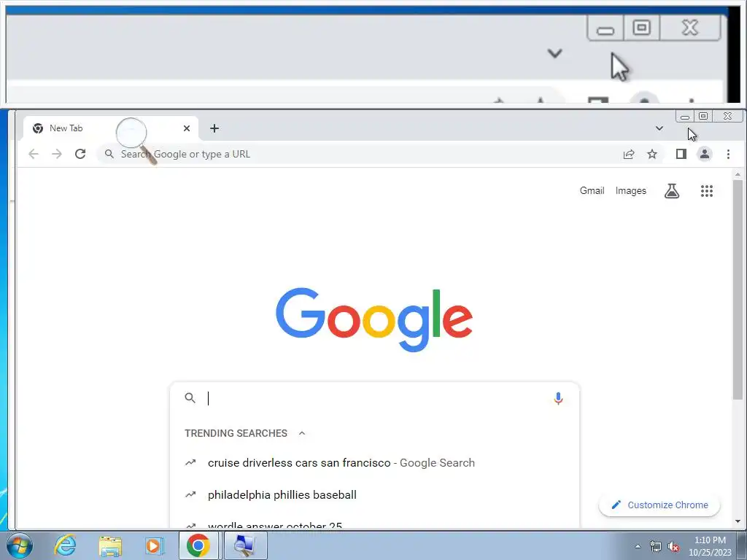The width and height of the screenshot is (747, 560).
Task: Add a new tab with plus button
Action: pyautogui.click(x=214, y=128)
